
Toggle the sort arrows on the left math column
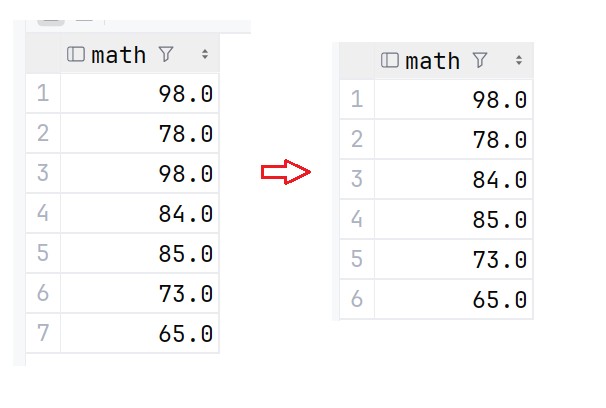click(204, 55)
